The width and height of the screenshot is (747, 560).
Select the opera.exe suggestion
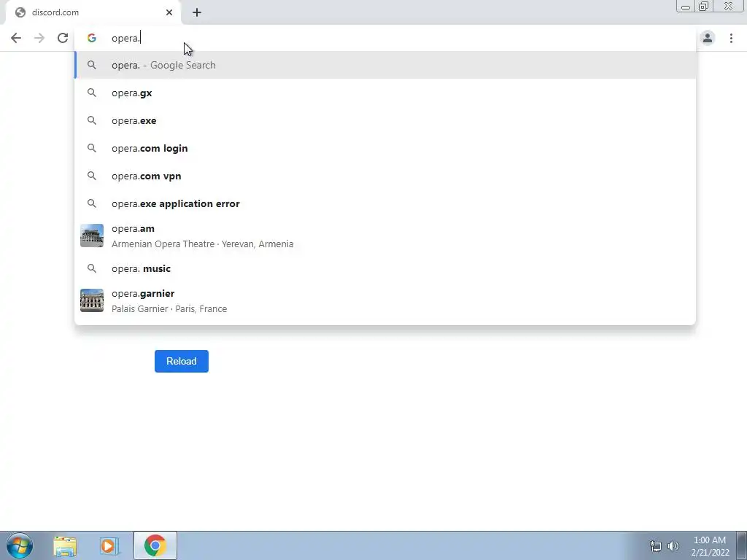(385, 120)
